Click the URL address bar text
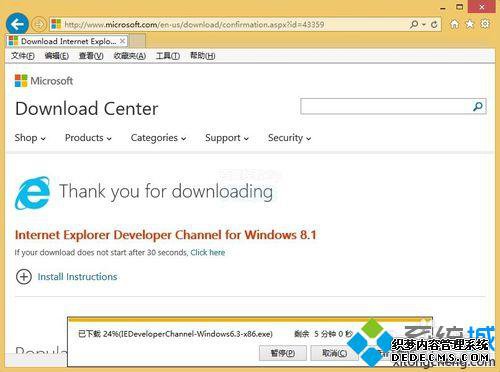The image size is (500, 372). tap(194, 24)
